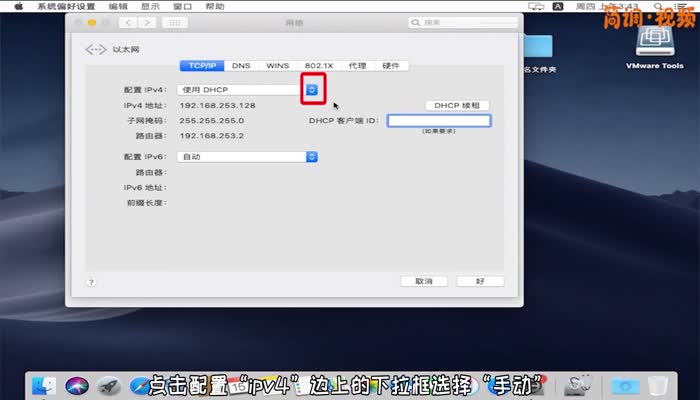The width and height of the screenshot is (700, 400).
Task: Open the 窗口 (Window) menu
Action: point(183,6)
